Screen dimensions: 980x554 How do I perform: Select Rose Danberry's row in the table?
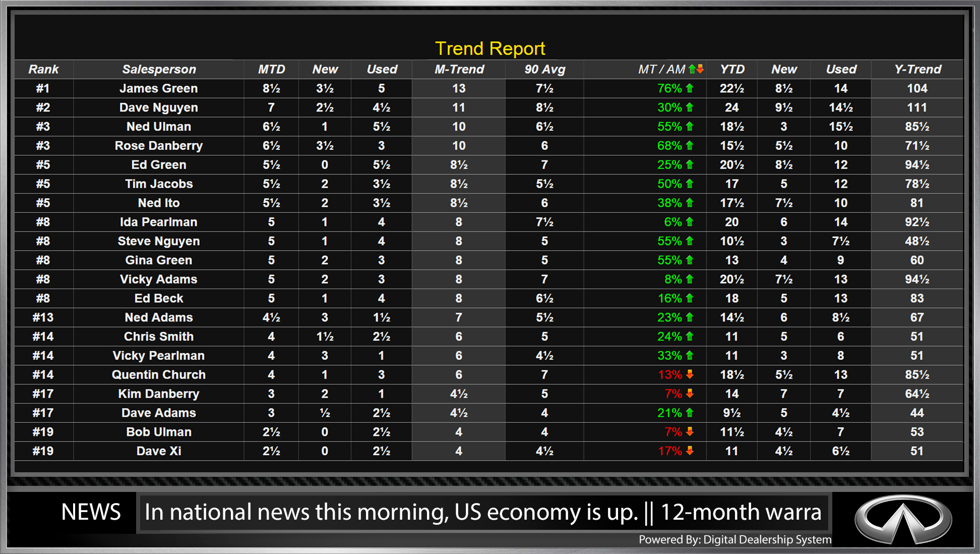tap(158, 145)
